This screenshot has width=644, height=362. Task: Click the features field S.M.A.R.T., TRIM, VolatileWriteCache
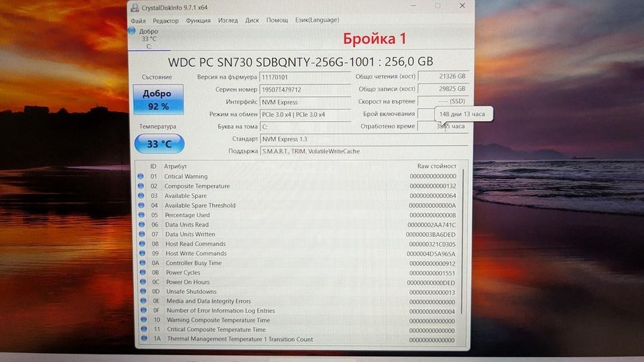(364, 151)
